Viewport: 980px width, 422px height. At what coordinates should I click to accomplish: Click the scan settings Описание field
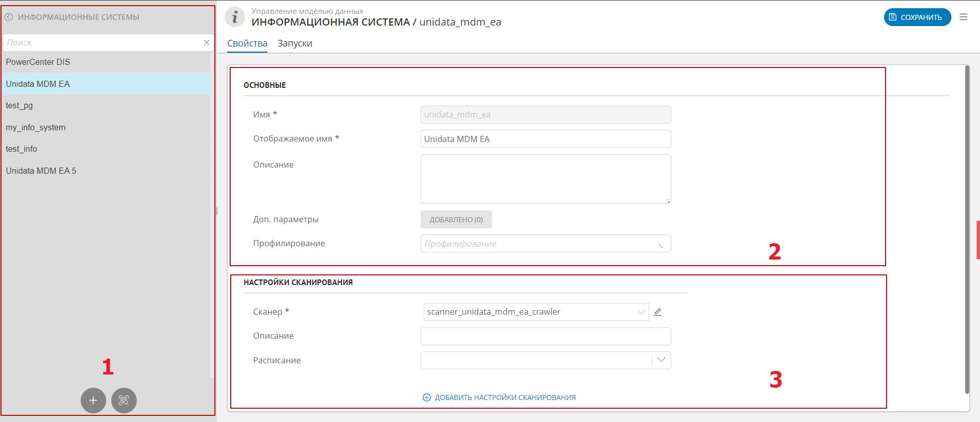point(546,336)
